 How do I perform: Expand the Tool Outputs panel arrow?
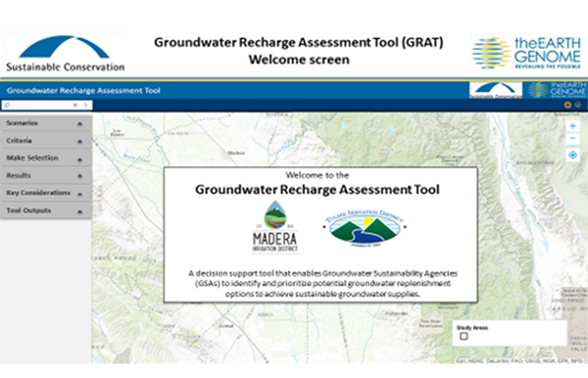80,212
